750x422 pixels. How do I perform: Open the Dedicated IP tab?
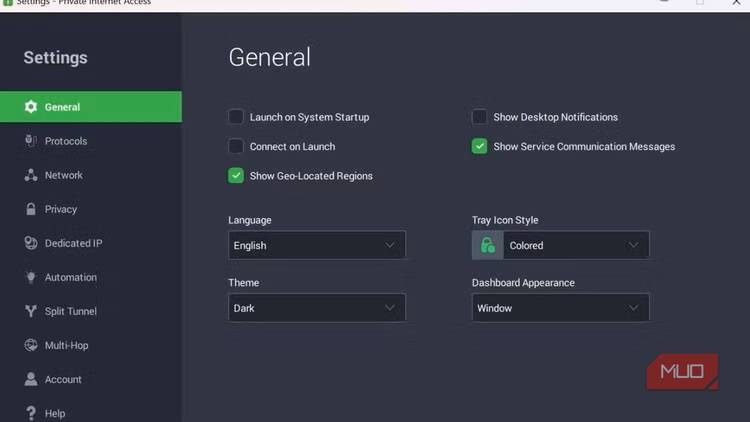coord(91,243)
